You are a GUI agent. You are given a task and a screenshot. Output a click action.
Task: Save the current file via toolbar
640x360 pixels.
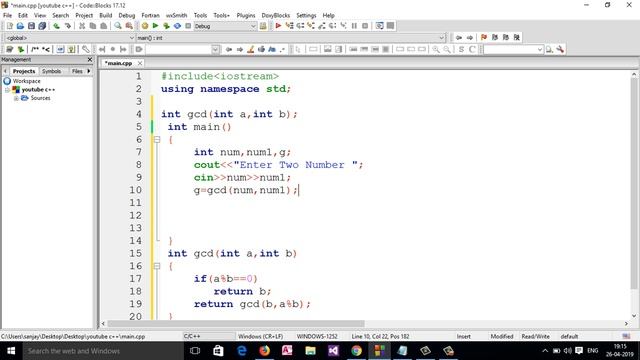[x=31, y=26]
